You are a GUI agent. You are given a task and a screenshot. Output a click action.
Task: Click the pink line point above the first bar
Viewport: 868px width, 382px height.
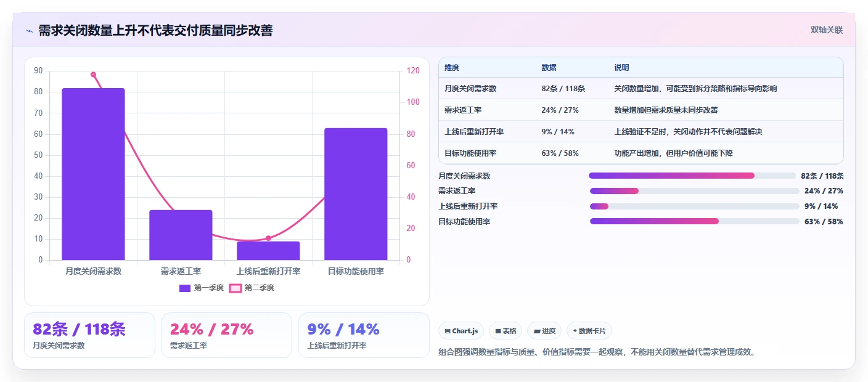[93, 75]
